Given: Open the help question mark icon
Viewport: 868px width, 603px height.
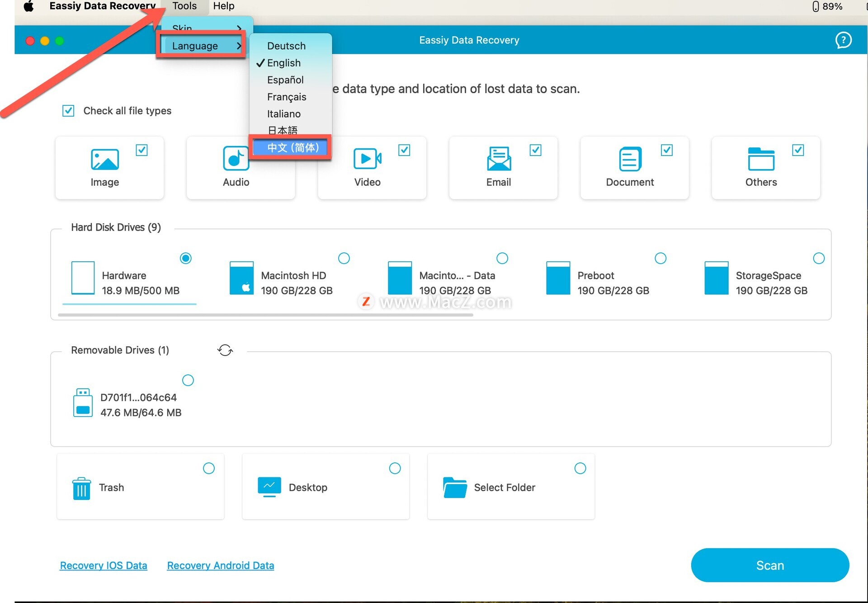Looking at the screenshot, I should [843, 40].
